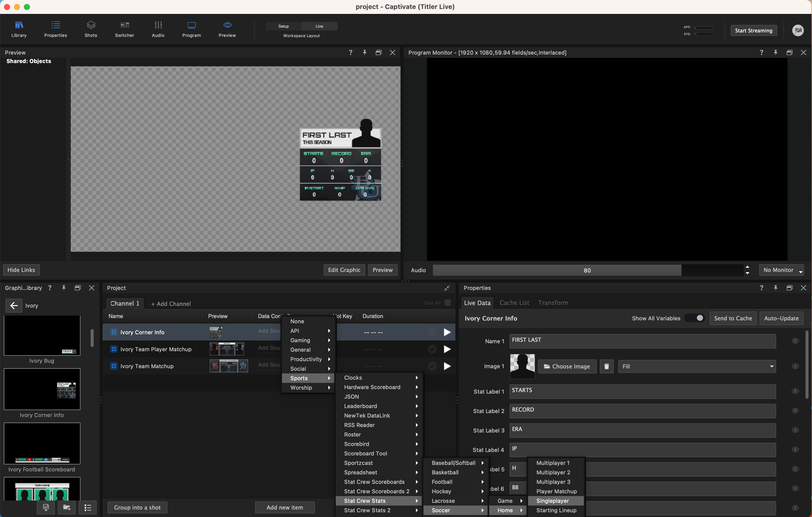Screen dimensions: 812x517
Task: Toggle the Stop All checkbox
Action: click(x=448, y=302)
